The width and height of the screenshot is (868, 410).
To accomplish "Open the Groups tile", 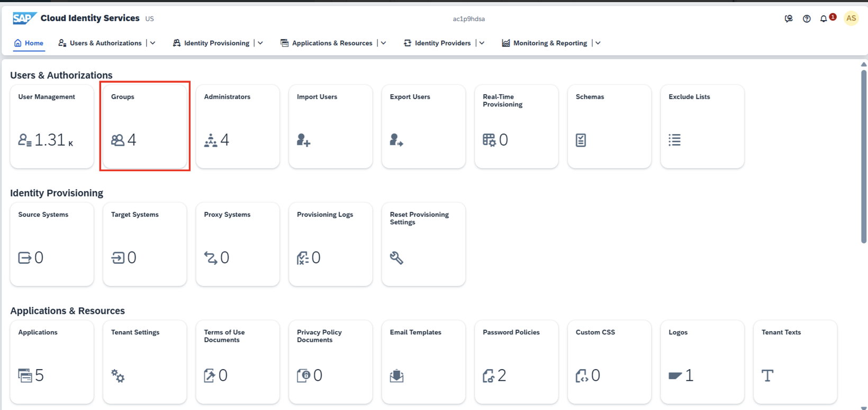I will pyautogui.click(x=144, y=126).
